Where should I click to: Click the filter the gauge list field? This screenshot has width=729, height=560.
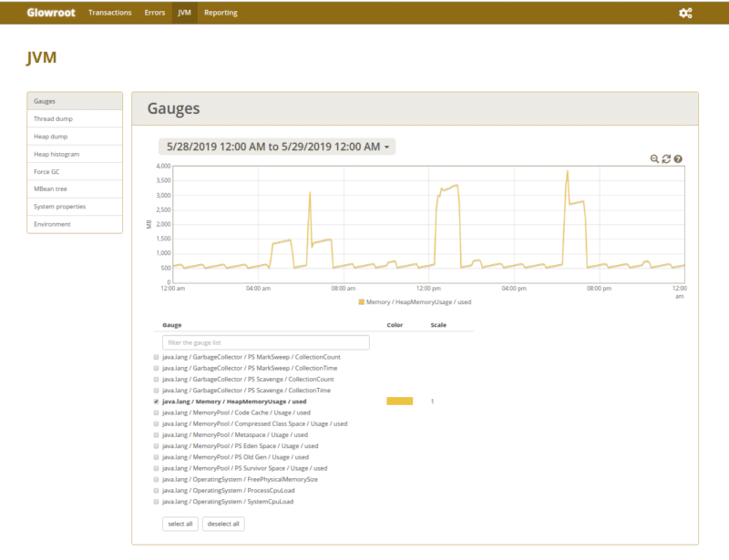point(264,341)
